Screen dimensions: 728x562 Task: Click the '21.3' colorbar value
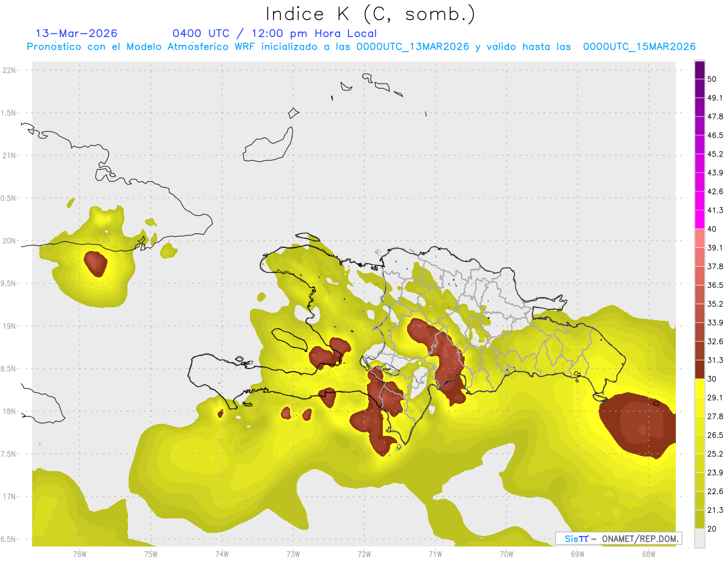pyautogui.click(x=715, y=510)
